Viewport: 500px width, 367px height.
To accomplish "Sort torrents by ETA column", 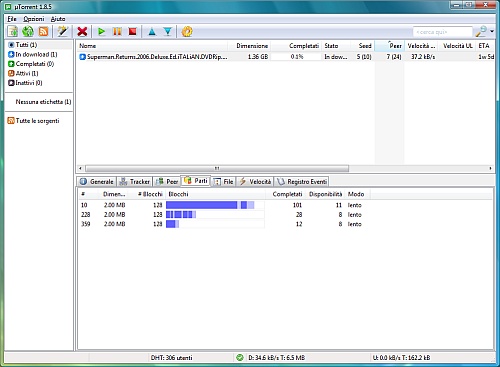I will [x=485, y=46].
